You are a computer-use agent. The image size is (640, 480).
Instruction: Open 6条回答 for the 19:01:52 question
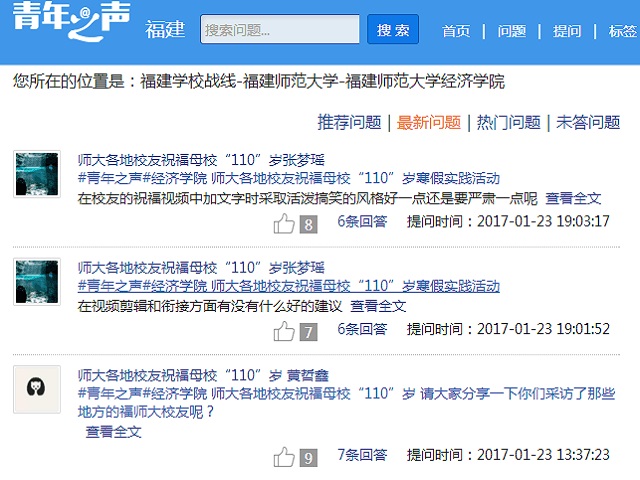coord(362,329)
